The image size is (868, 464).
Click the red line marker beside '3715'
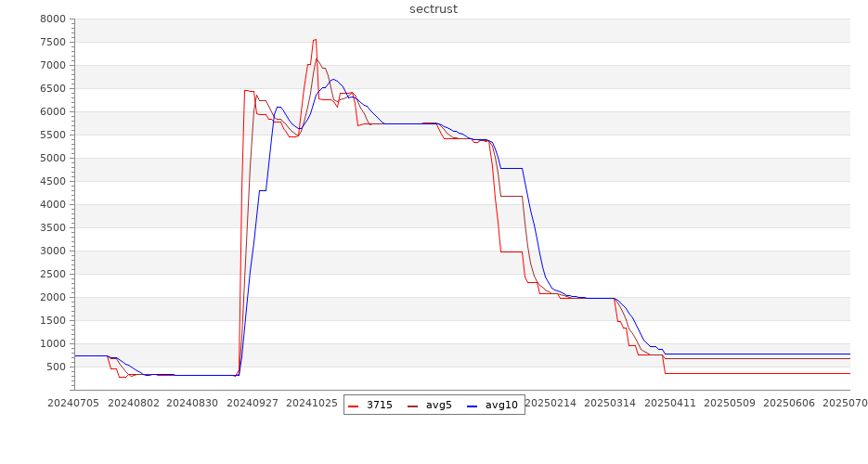coord(354,406)
